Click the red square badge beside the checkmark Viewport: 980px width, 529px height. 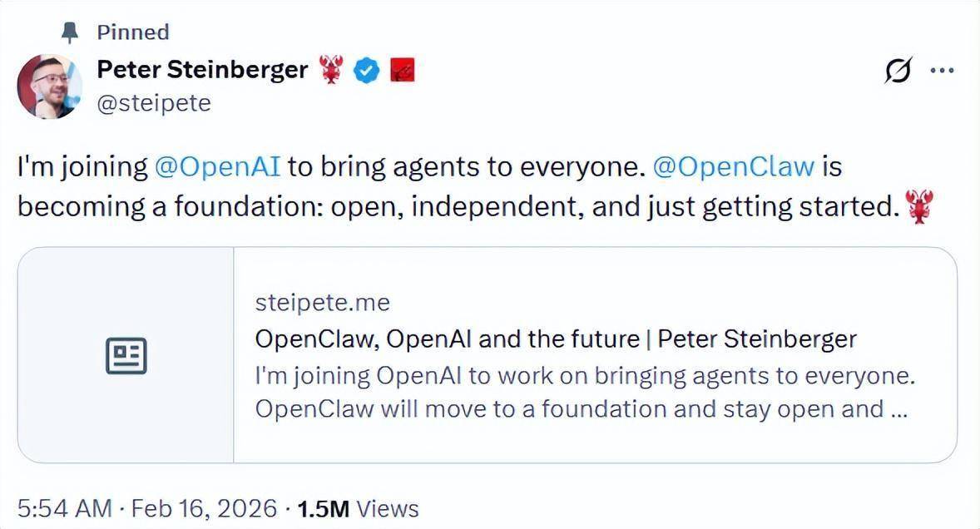click(402, 71)
